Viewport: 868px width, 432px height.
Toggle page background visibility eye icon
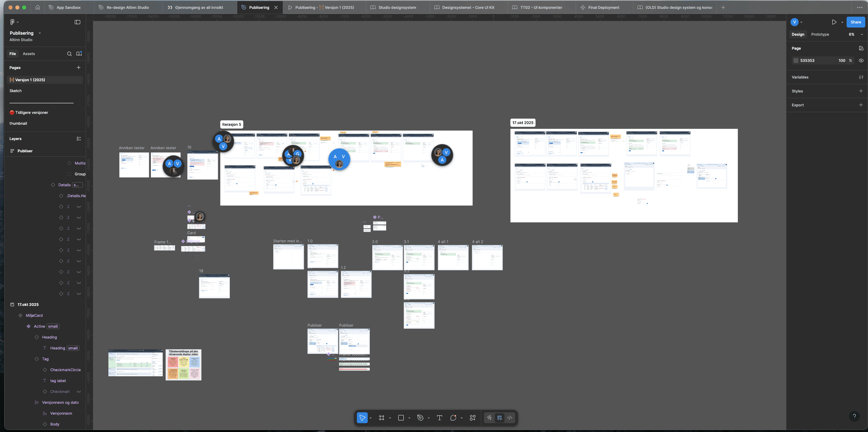[x=861, y=61]
